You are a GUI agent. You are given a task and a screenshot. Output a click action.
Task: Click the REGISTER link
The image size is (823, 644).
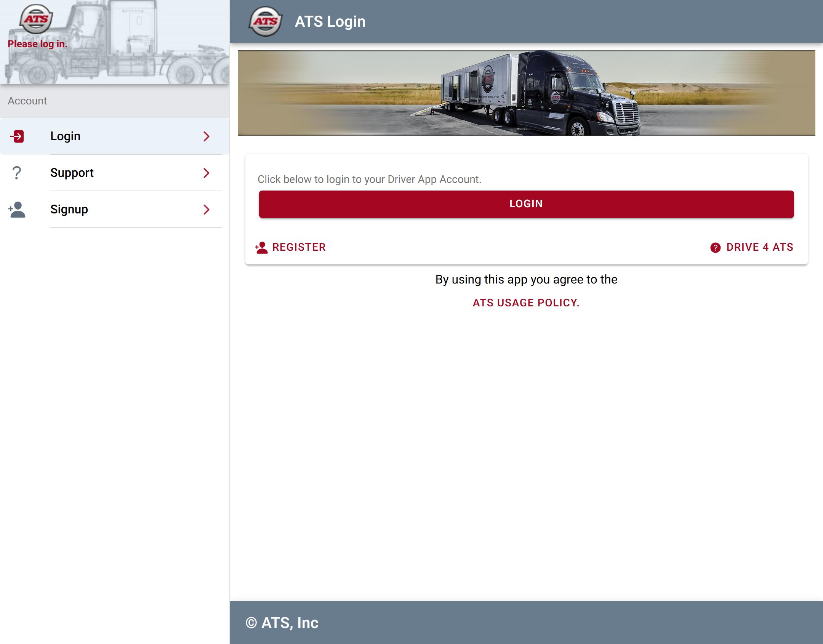point(290,247)
